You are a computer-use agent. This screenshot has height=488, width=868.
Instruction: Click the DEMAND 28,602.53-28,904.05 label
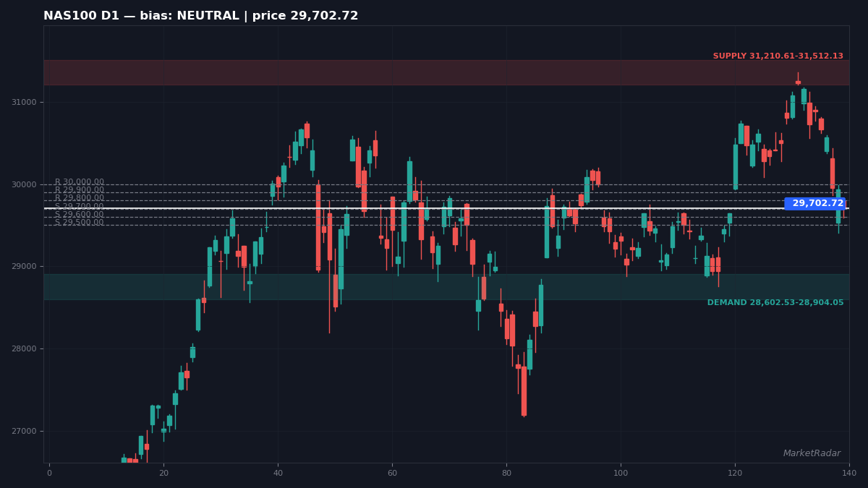pyautogui.click(x=775, y=303)
